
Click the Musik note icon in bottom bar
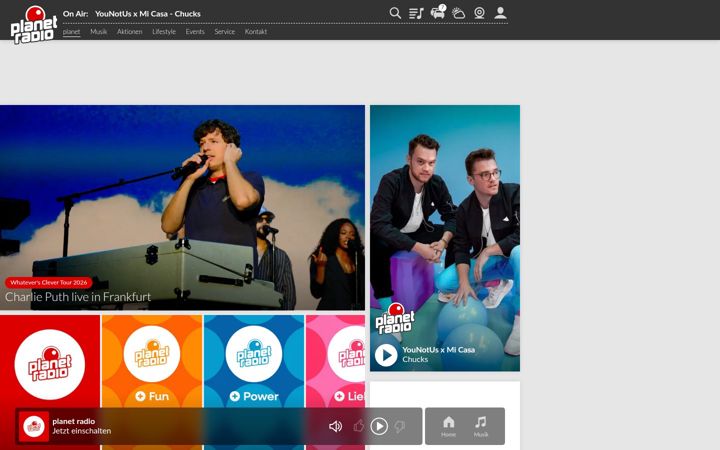pyautogui.click(x=481, y=426)
